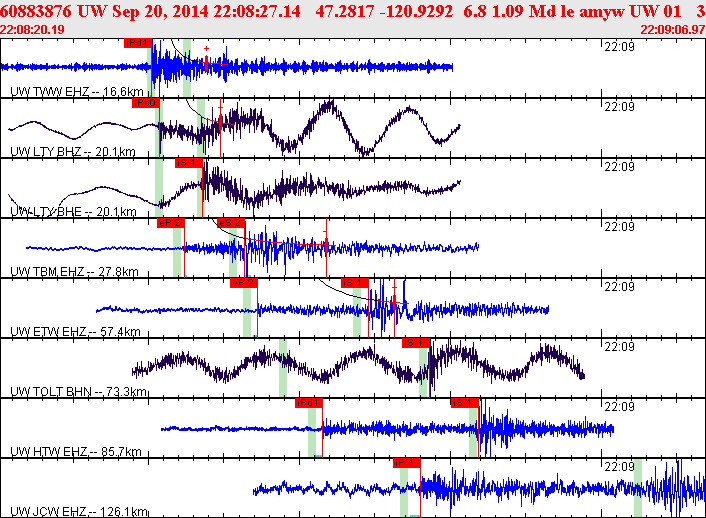Click the iS 1 pick flag on LTY BHE
Image resolution: width=706 pixels, height=518 pixels.
pyautogui.click(x=188, y=163)
